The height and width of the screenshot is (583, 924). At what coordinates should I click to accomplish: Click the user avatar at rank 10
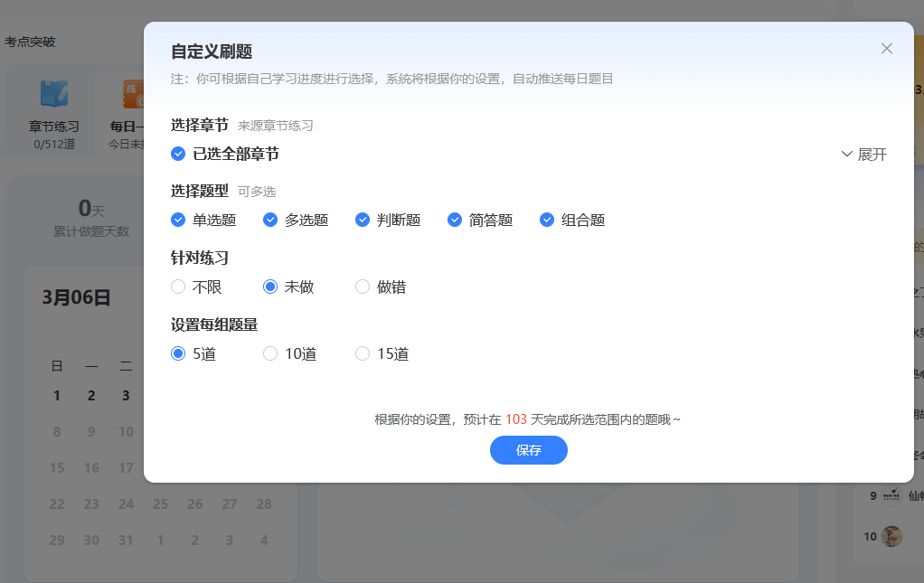[x=891, y=536]
